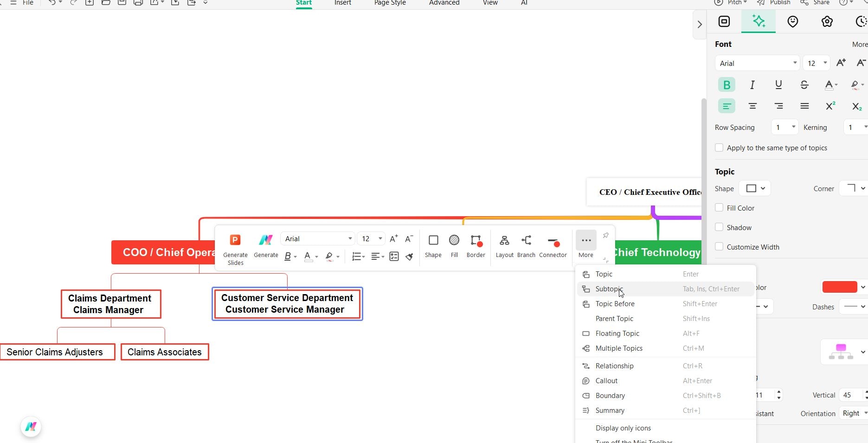The image size is (868, 443).
Task: Click the format painter brush icon
Action: (x=409, y=257)
